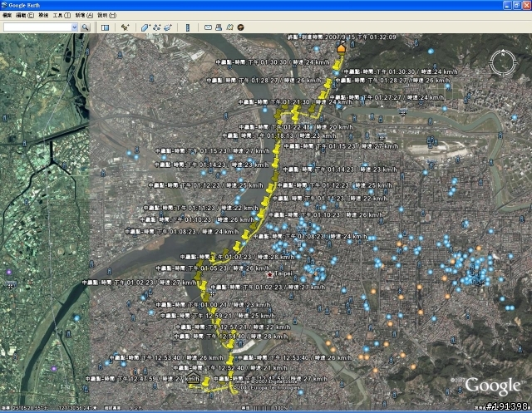Click the red star Taipei marker
Image resolution: width=532 pixels, height=413 pixels.
pos(269,275)
